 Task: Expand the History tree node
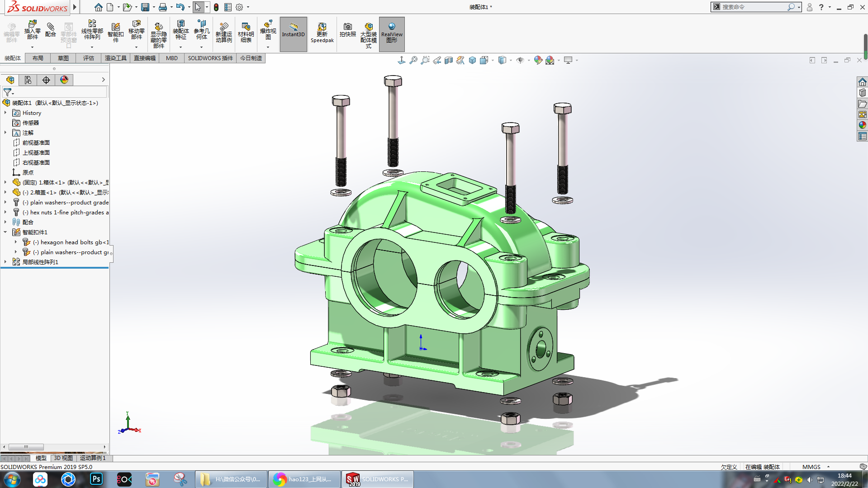(5, 113)
